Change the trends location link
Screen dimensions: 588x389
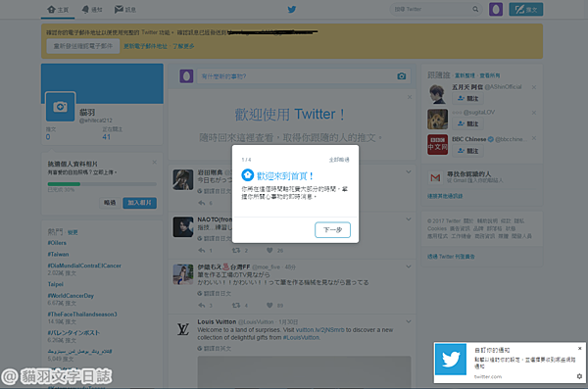(73, 232)
